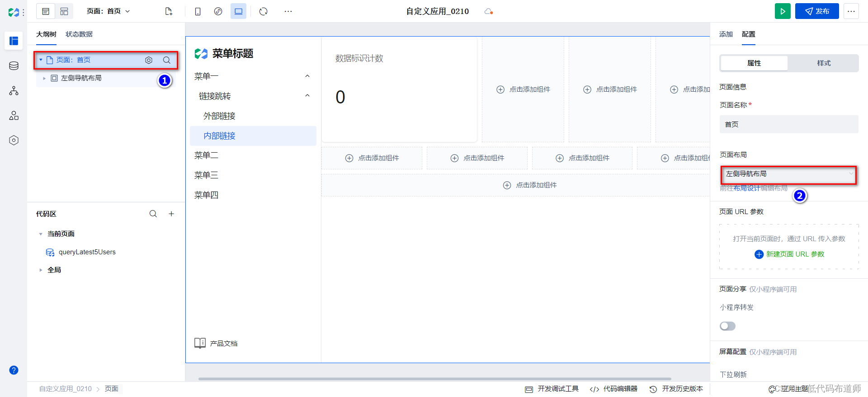868x397 pixels.
Task: Click settings icon on 页面: 首页 row
Action: click(x=149, y=60)
